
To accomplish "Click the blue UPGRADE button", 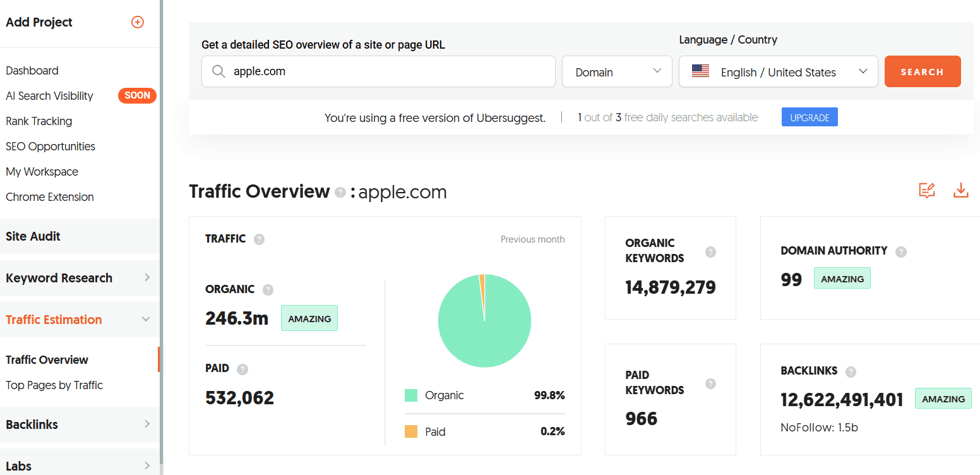I will point(810,117).
